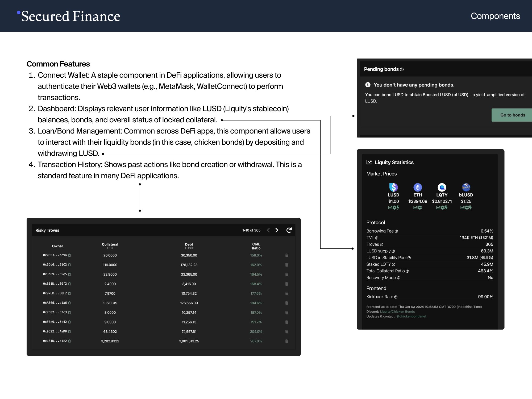The height and width of the screenshot is (399, 532).
Task: Click the ETH token logo
Action: (418, 187)
